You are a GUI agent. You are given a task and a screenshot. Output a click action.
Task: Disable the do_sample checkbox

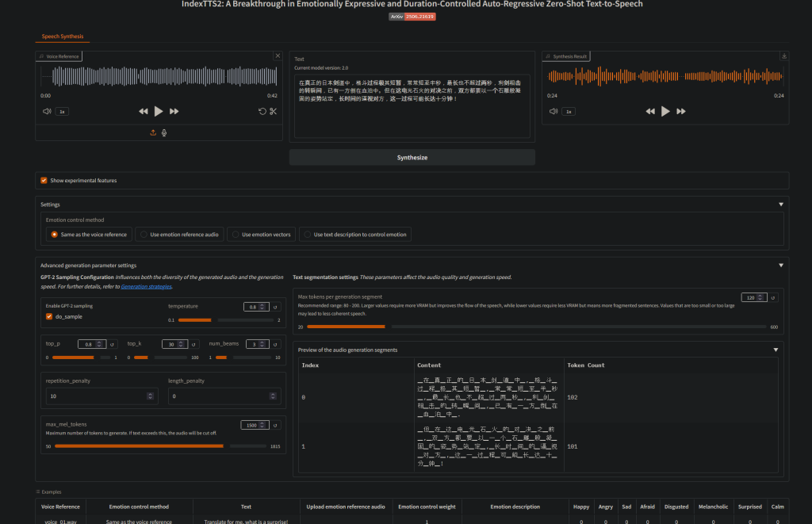point(49,317)
